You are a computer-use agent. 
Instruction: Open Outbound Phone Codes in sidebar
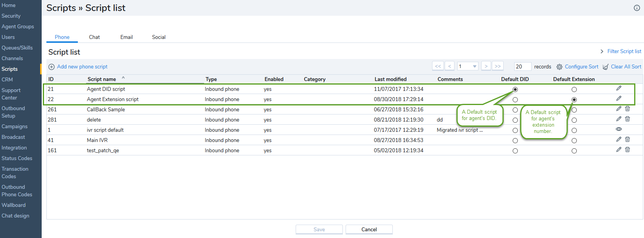[17, 191]
